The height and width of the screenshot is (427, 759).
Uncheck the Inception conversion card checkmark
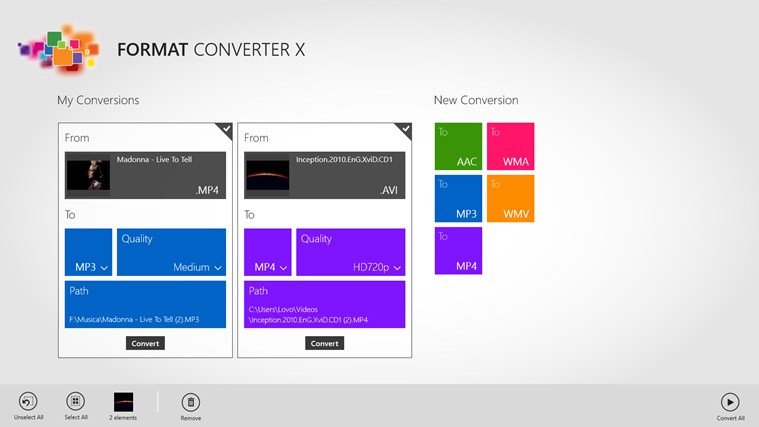pos(404,129)
